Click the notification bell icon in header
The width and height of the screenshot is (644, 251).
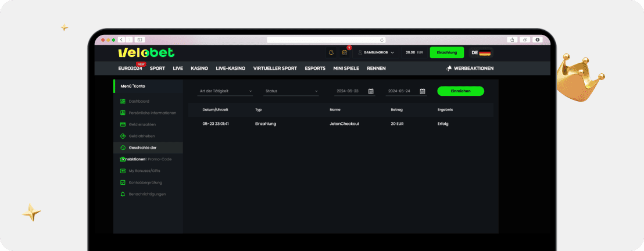tap(331, 52)
